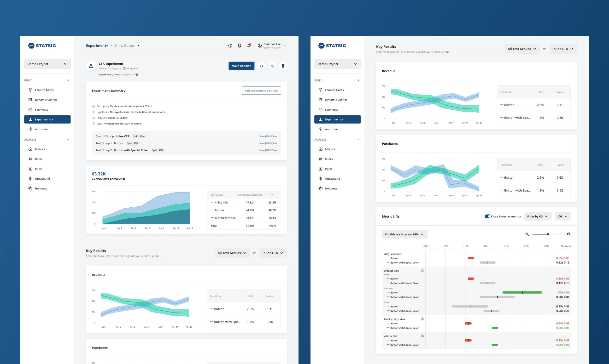
Task: Click the Statsig logo in the right panel
Action: (332, 46)
